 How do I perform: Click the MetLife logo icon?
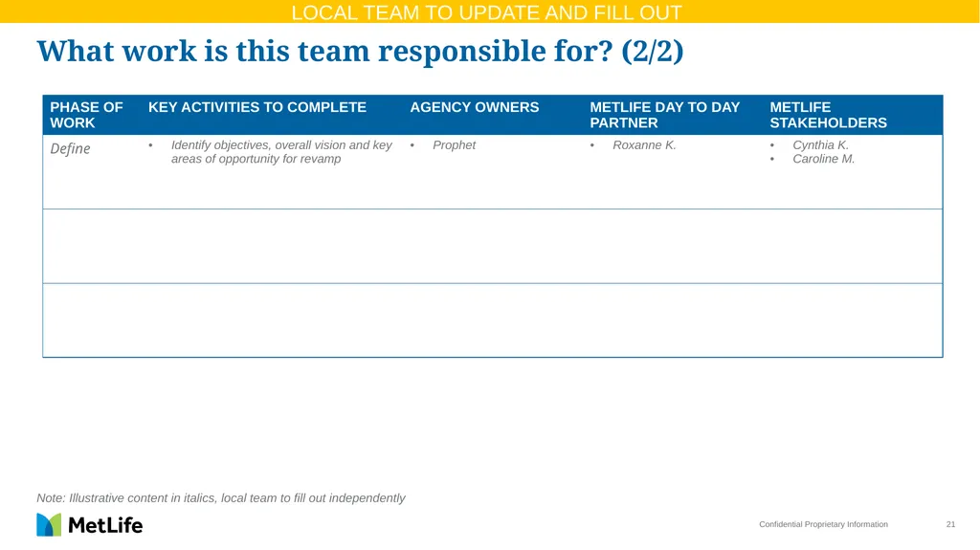click(49, 525)
